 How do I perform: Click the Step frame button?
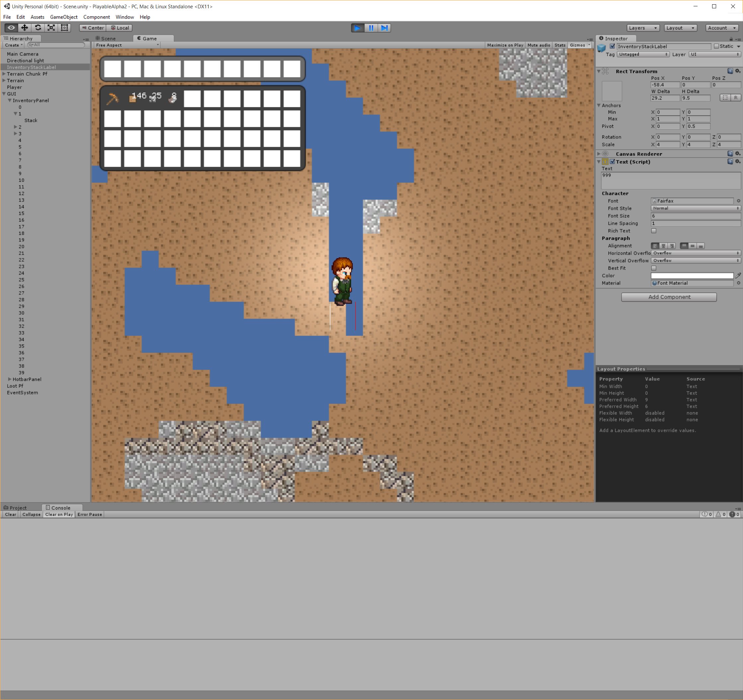[384, 28]
